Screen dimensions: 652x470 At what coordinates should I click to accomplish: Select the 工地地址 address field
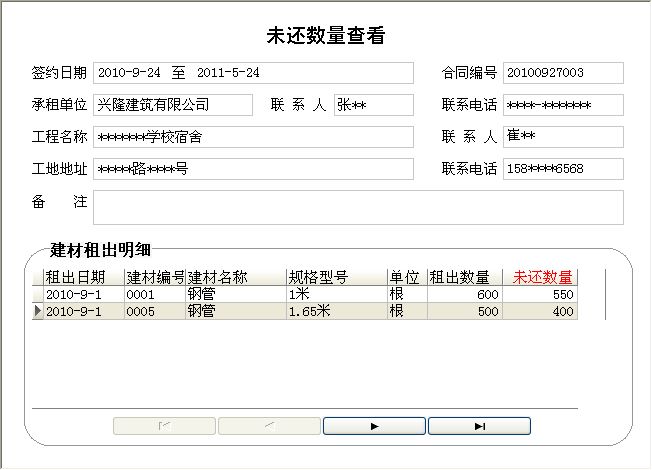[253, 169]
